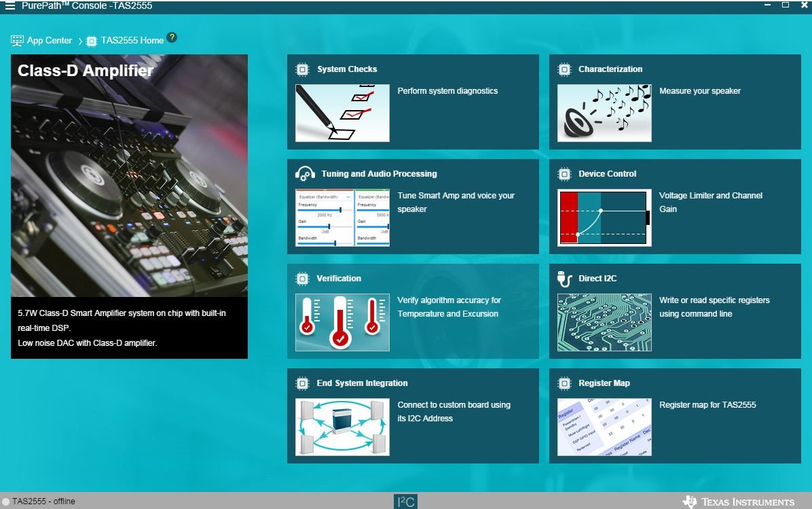Image resolution: width=812 pixels, height=509 pixels.
Task: Click the I2C status bar icon
Action: coord(405,502)
